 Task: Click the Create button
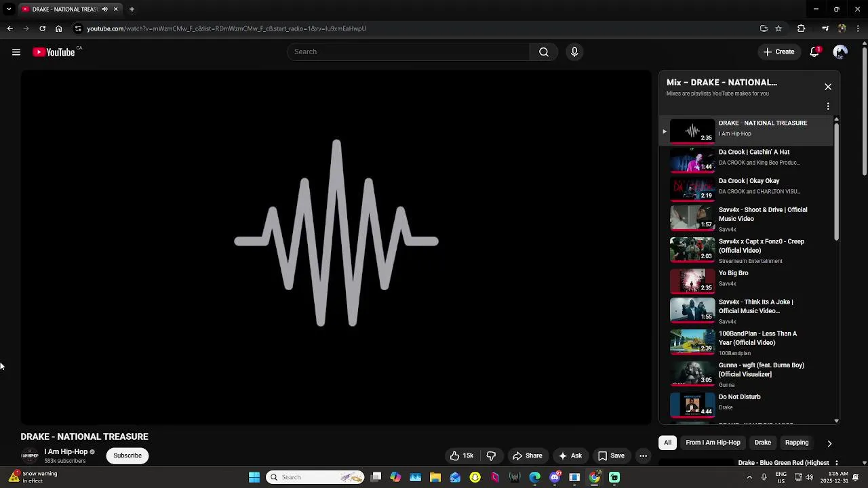(x=778, y=52)
